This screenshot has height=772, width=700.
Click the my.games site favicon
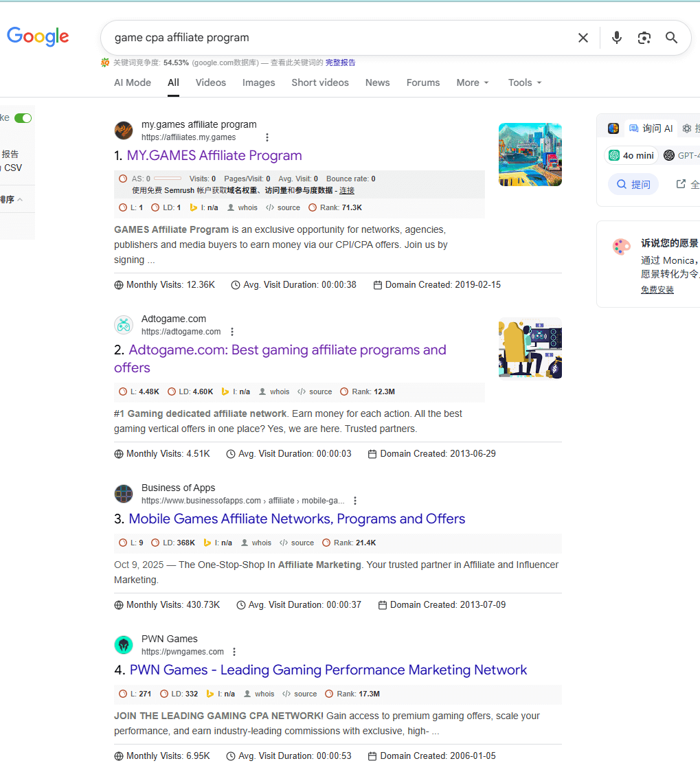124,130
